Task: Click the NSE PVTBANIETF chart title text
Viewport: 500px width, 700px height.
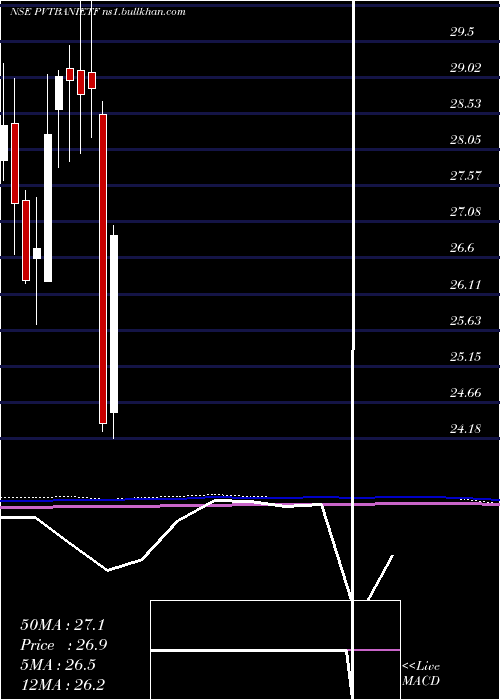Action: (x=98, y=12)
